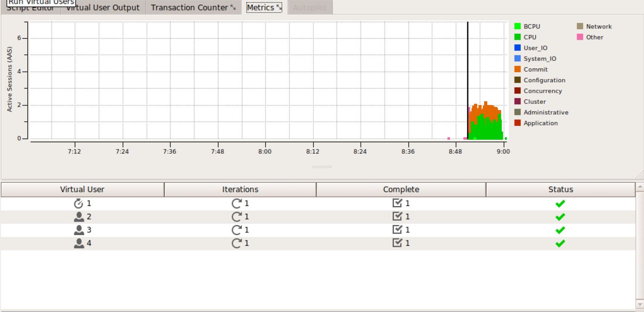The image size is (644, 312).
Task: Sort by the Virtual User column header
Action: tap(82, 190)
